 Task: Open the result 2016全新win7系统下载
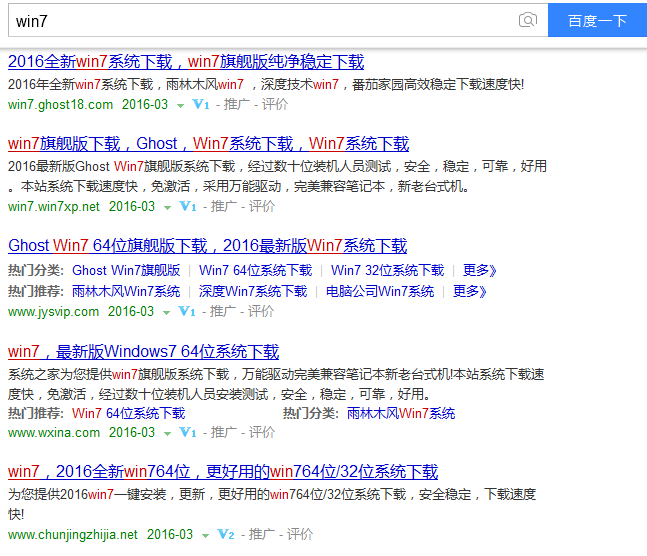(x=186, y=62)
